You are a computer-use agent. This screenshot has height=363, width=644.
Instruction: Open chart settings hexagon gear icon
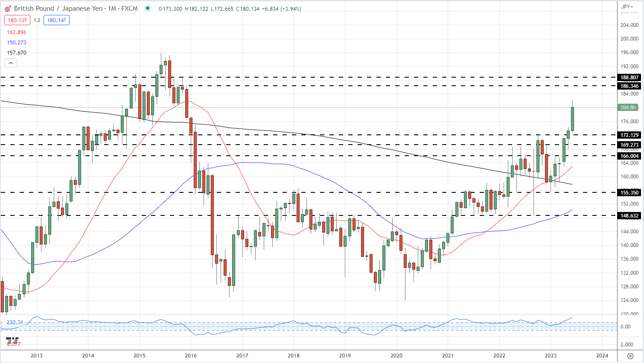[630, 356]
